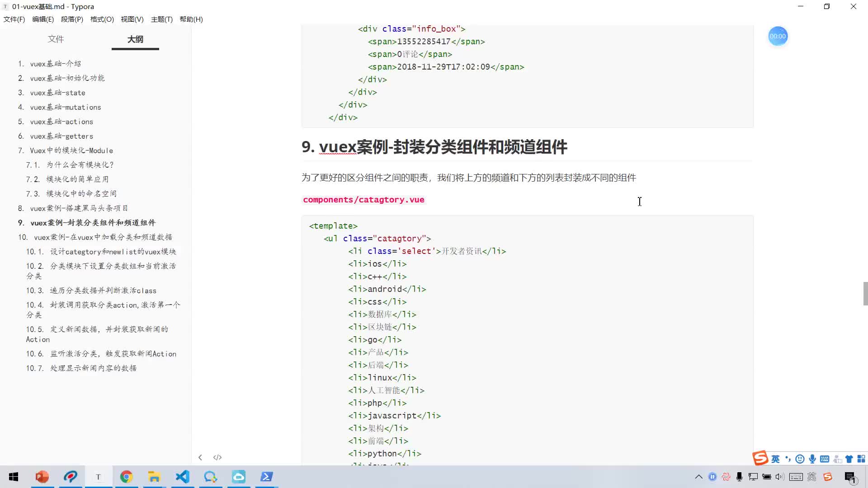This screenshot has height=488, width=868.
Task: Open Visual Studio Code from the taskbar
Action: click(183, 477)
